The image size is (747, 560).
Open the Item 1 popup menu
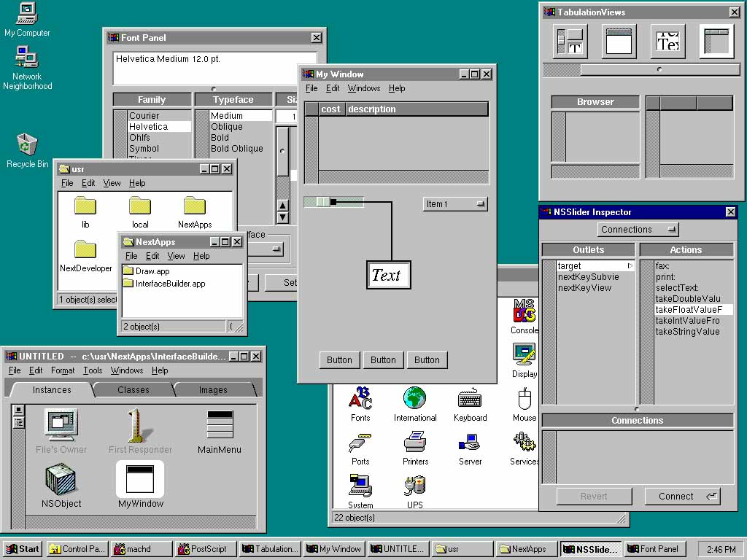(455, 204)
